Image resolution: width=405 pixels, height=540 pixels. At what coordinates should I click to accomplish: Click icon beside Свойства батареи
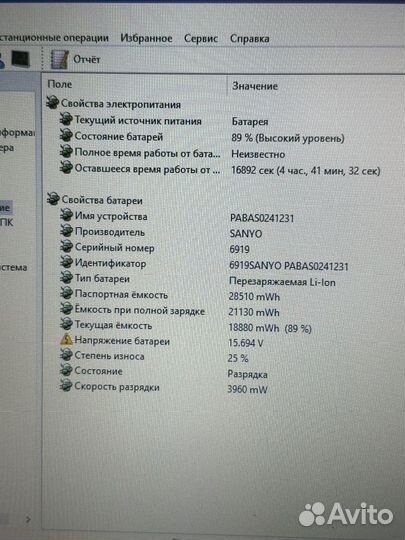[x=53, y=199]
